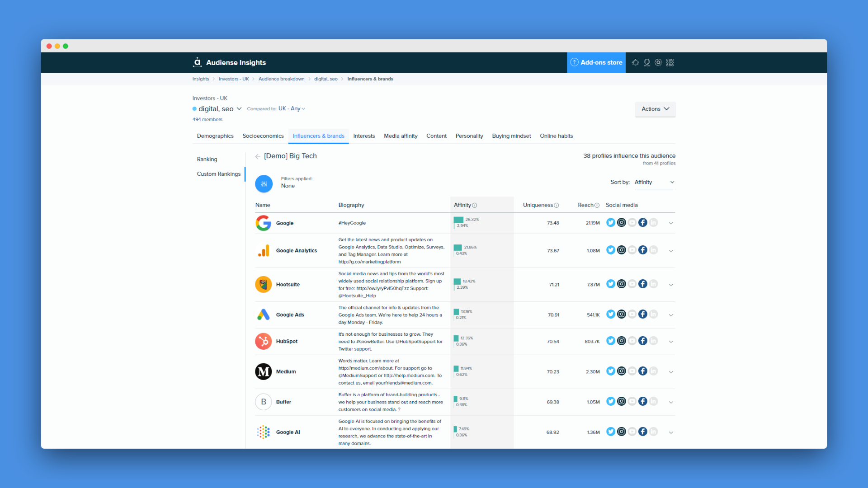Switch to the Media affinity tab
Viewport: 868px width, 488px height.
point(401,136)
